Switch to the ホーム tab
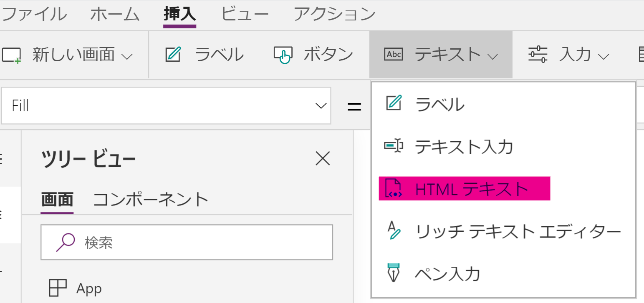644x303 pixels. coord(114,14)
